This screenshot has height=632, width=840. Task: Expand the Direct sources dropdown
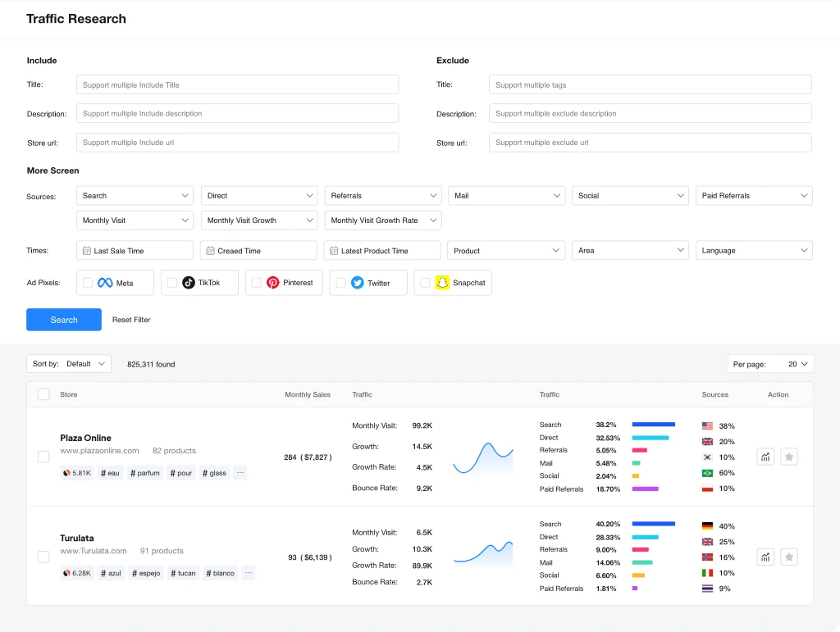pyautogui.click(x=259, y=196)
